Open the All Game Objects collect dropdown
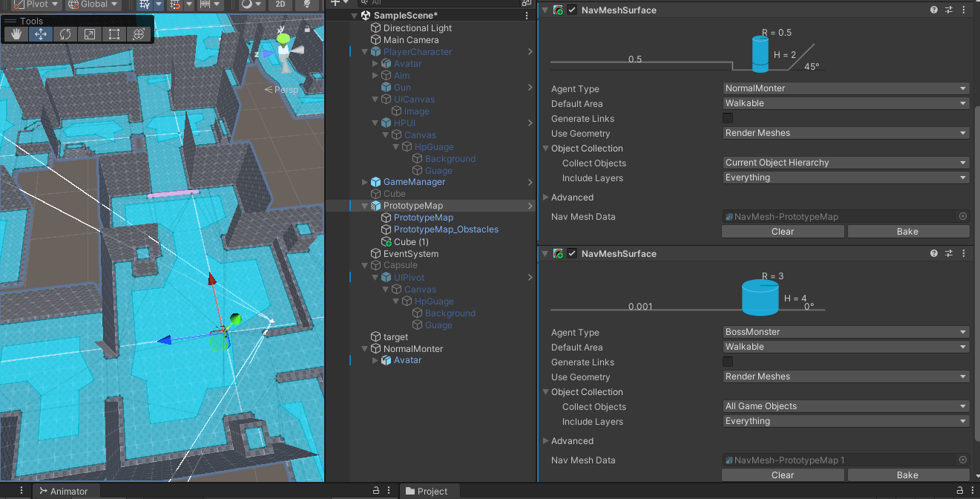 click(x=846, y=406)
